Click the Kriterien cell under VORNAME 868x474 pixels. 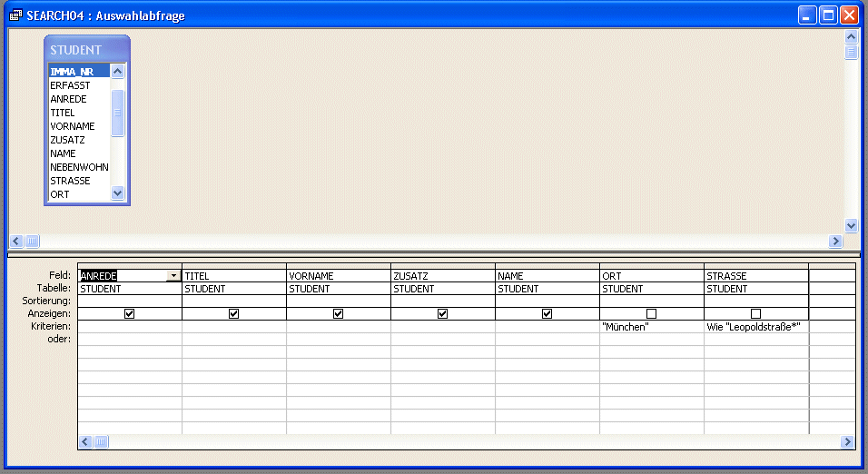pos(339,327)
